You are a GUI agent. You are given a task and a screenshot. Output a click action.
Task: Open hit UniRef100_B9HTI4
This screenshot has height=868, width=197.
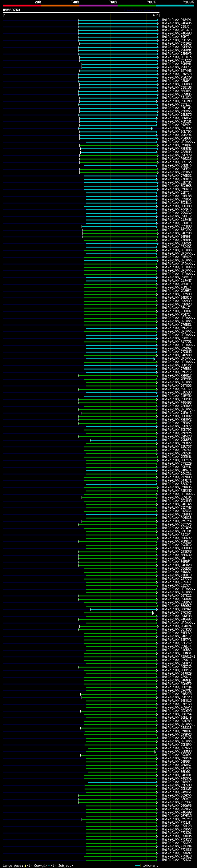[x=176, y=37]
